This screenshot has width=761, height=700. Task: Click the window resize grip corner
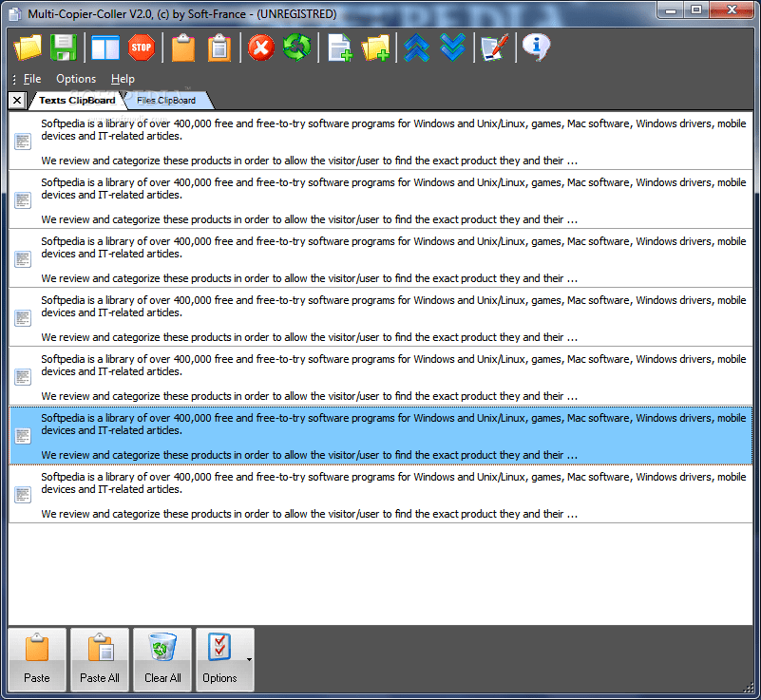pyautogui.click(x=748, y=687)
